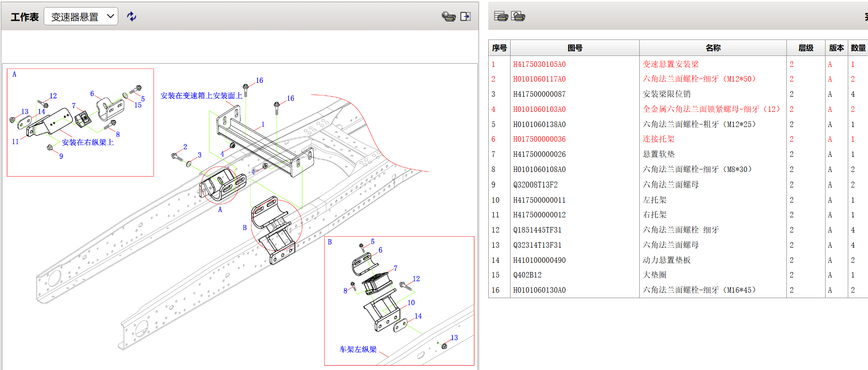The width and height of the screenshot is (868, 370).
Task: Click part name 悬置软垫
Action: pyautogui.click(x=659, y=154)
